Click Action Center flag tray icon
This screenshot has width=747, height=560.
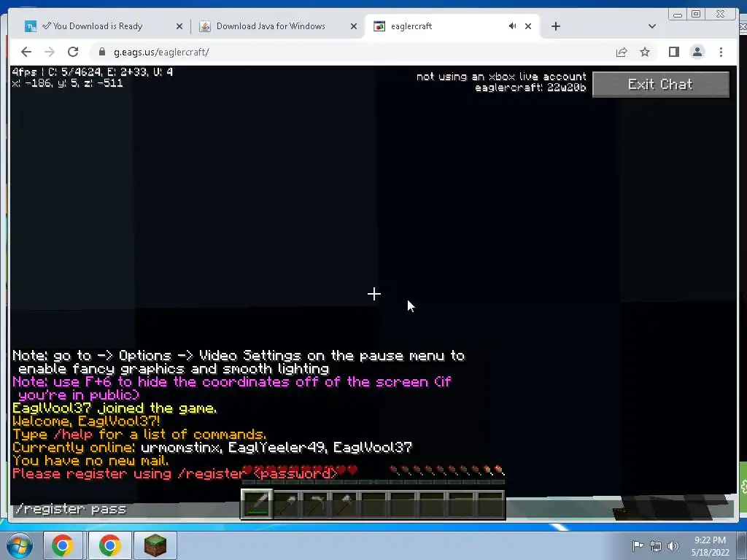638,545
